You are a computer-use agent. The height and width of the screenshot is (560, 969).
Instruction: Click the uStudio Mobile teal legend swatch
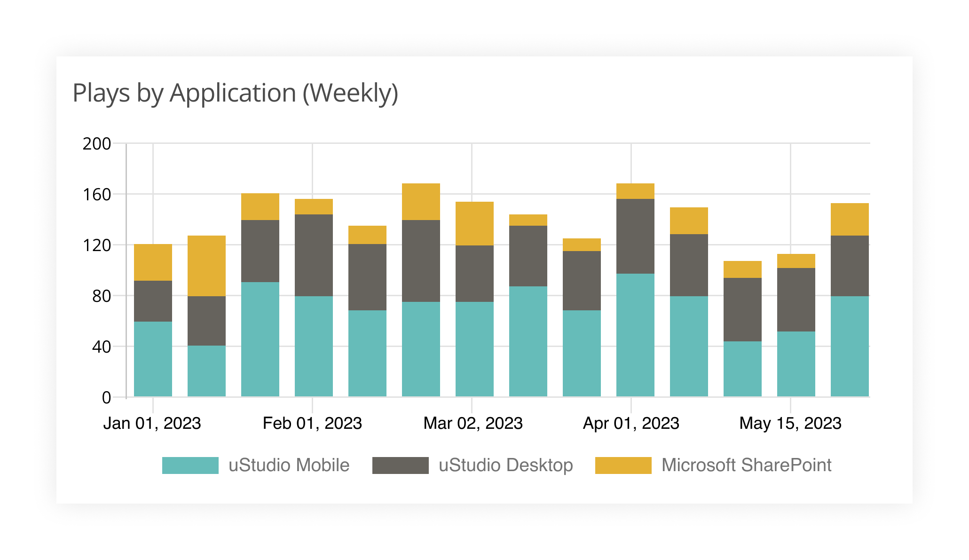190,465
